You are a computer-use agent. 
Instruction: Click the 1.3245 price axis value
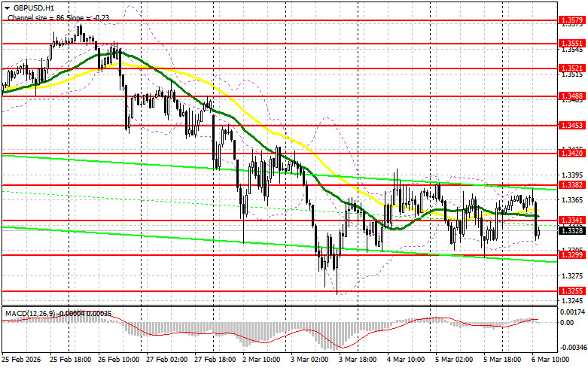point(573,300)
